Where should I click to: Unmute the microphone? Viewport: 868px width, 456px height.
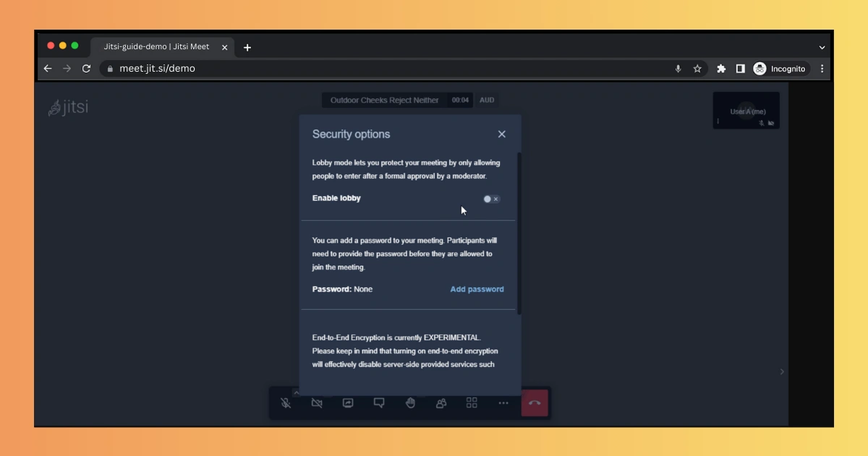coord(286,403)
